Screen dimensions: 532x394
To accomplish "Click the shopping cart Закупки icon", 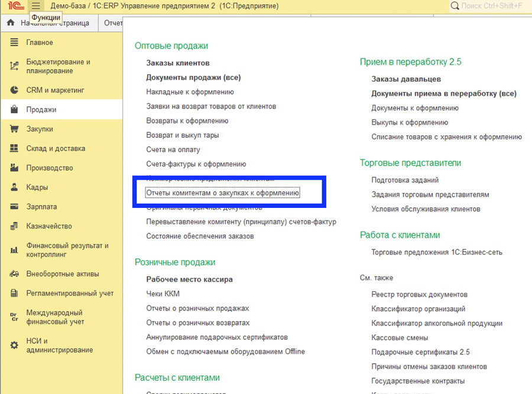I will coord(14,129).
